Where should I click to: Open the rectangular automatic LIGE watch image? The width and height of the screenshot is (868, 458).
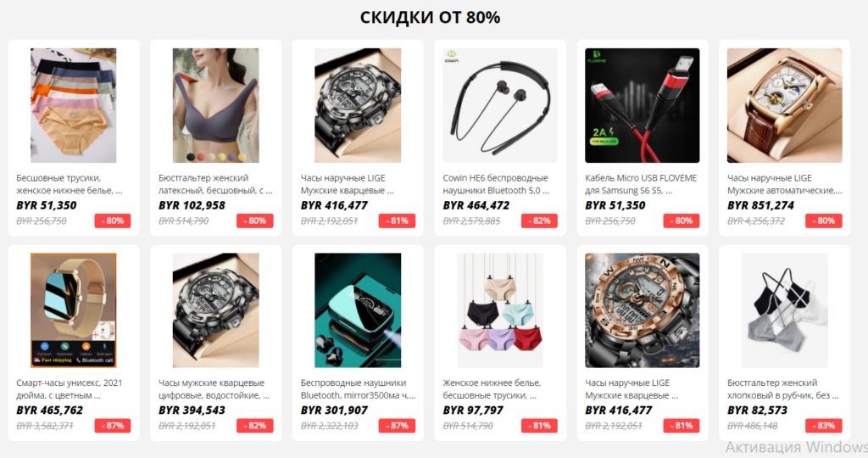(784, 105)
